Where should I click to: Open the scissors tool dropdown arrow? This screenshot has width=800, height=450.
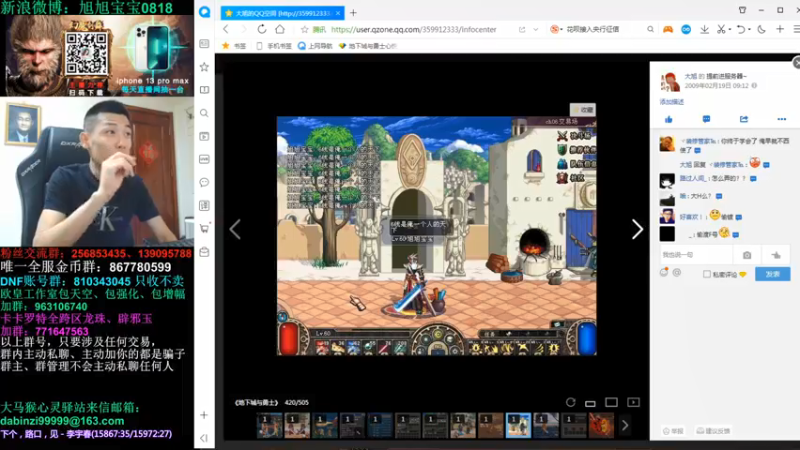(730, 30)
